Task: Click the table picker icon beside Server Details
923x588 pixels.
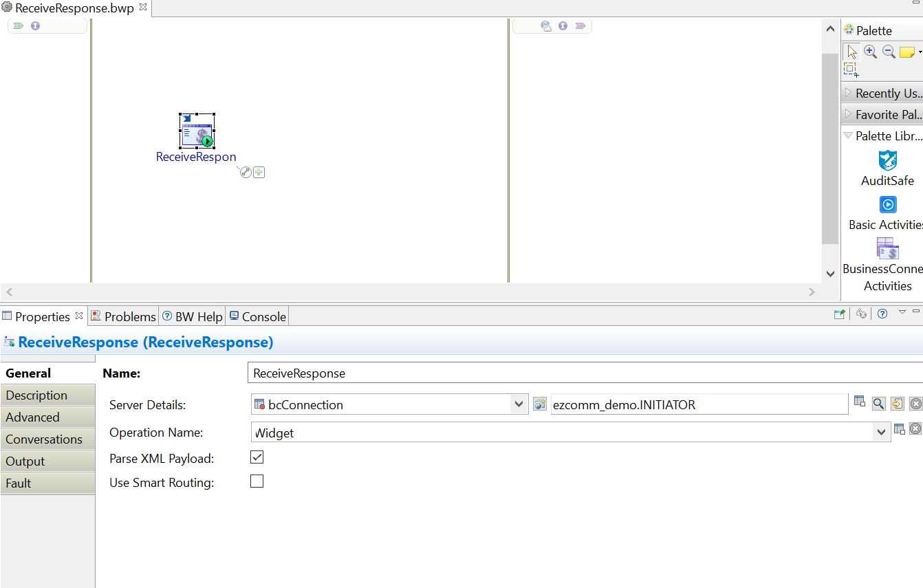Action: 860,402
